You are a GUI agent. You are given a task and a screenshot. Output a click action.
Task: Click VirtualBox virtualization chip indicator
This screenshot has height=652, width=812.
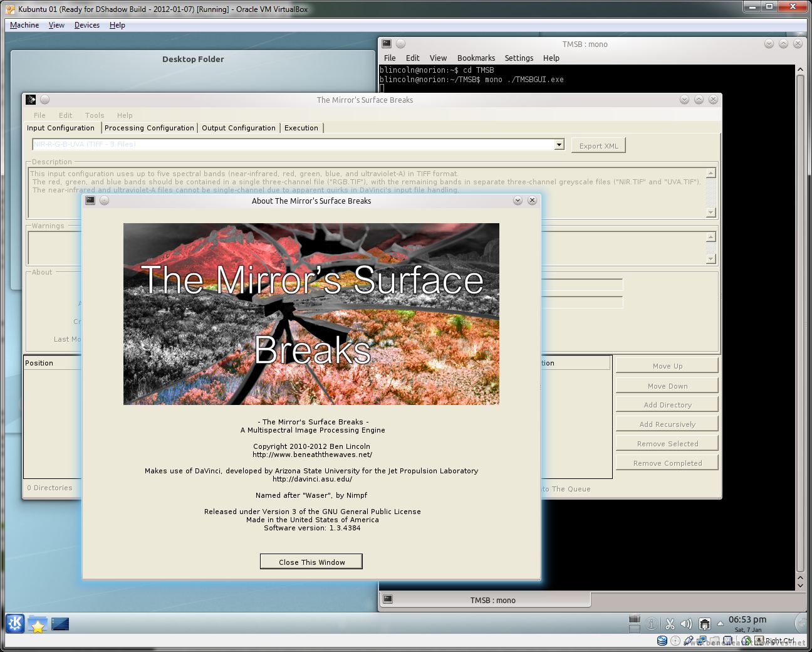point(727,641)
